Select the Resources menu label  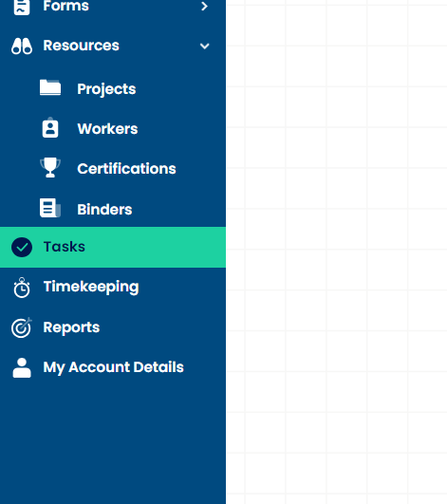81,46
